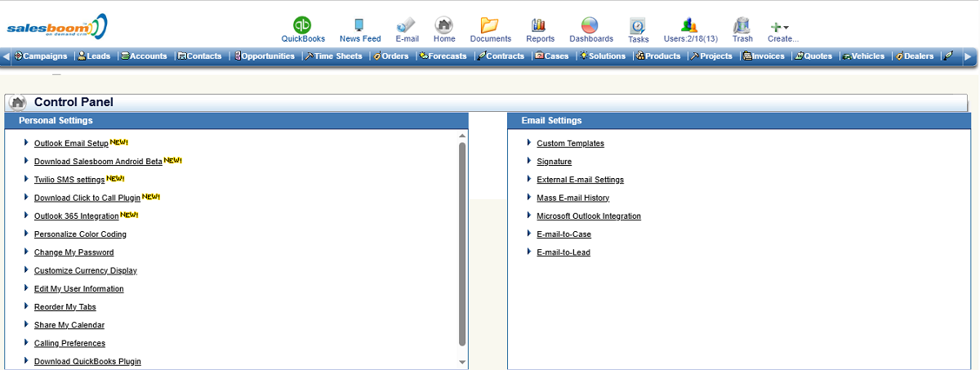
Task: Open the Contracts tab
Action: tap(501, 56)
